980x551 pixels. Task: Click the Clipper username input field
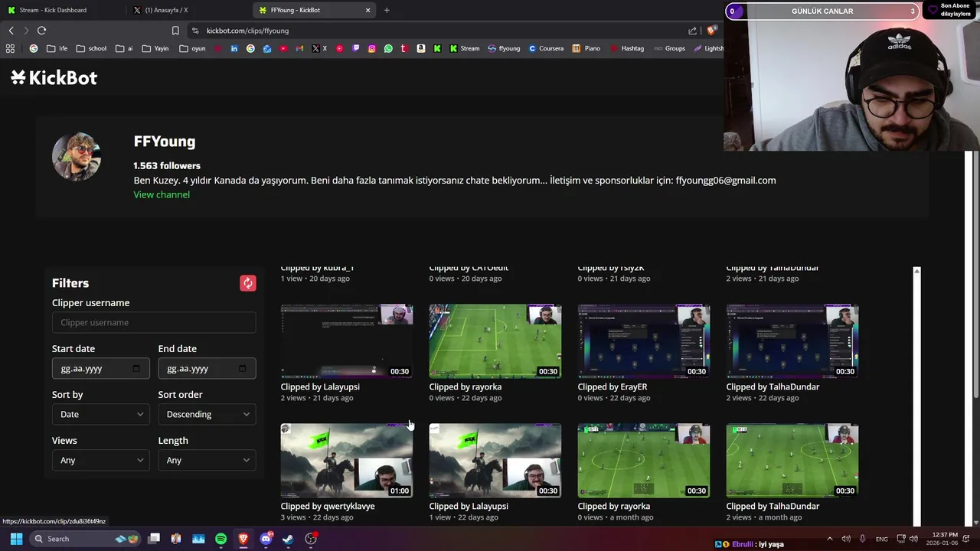click(154, 322)
